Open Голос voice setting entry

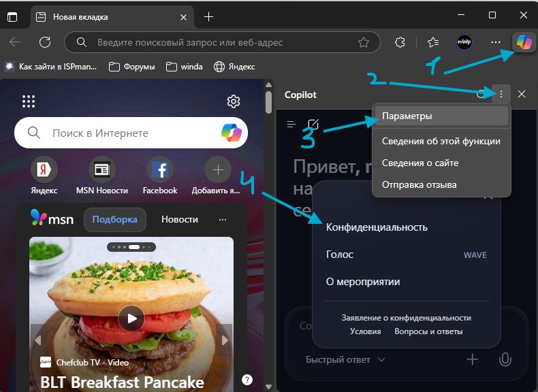(x=407, y=255)
